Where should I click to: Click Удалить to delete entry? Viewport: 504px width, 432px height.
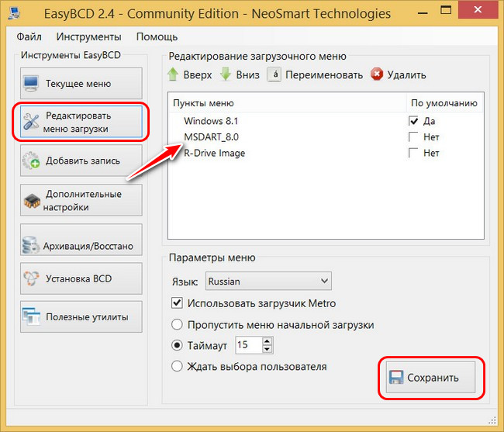(x=399, y=74)
